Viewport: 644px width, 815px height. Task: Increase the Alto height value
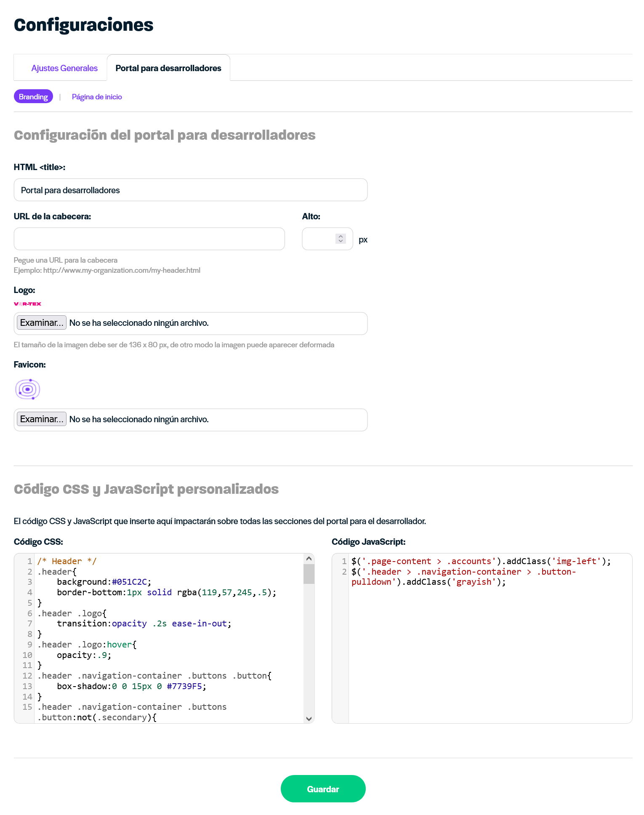341,236
